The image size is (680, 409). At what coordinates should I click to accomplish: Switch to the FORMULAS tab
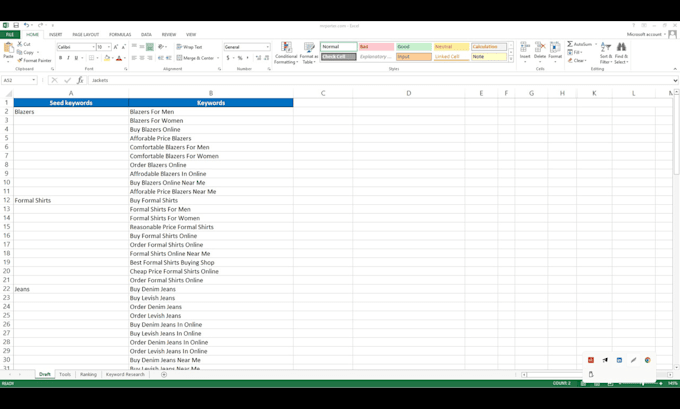click(120, 34)
